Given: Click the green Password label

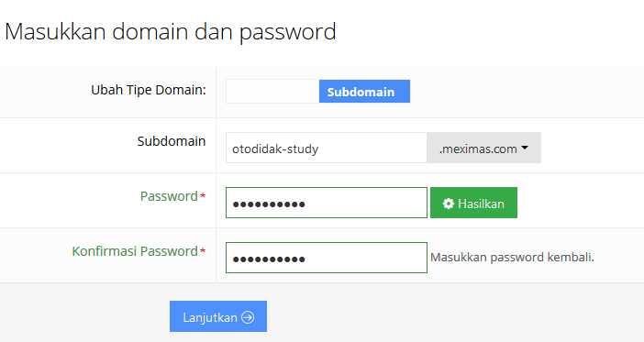Looking at the screenshot, I should click(169, 196).
